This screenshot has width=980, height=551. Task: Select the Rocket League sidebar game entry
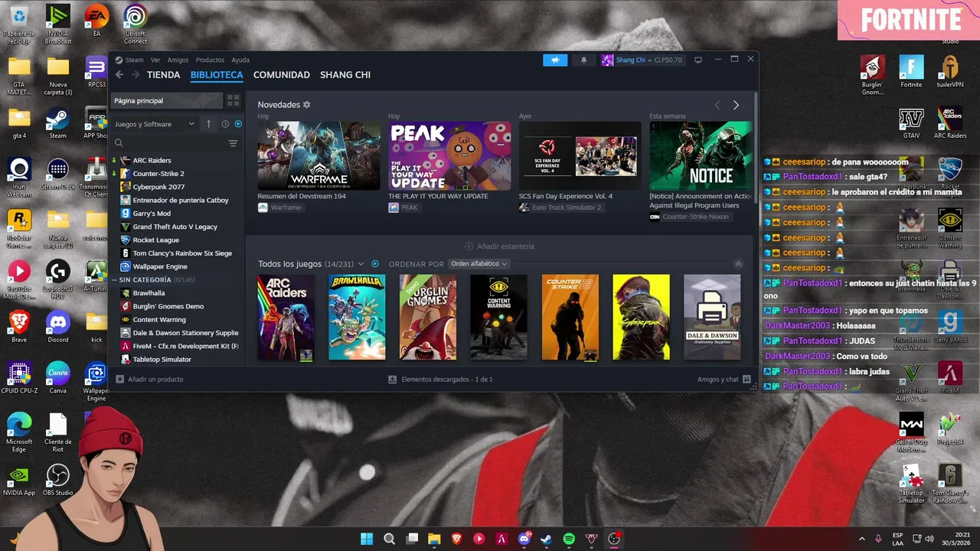coord(155,240)
